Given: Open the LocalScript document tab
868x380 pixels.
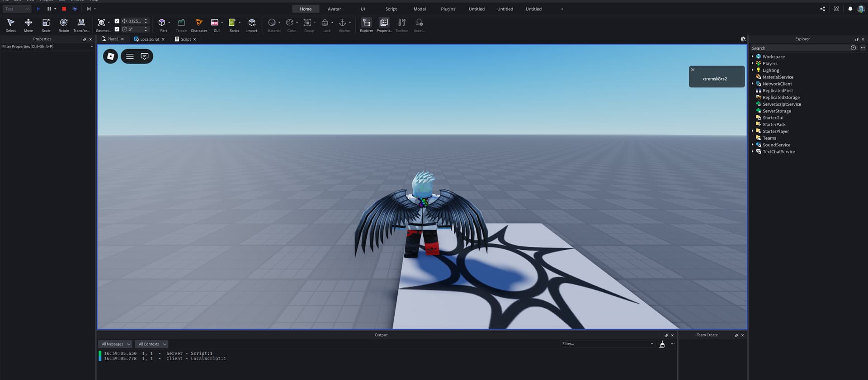Looking at the screenshot, I should click(149, 39).
